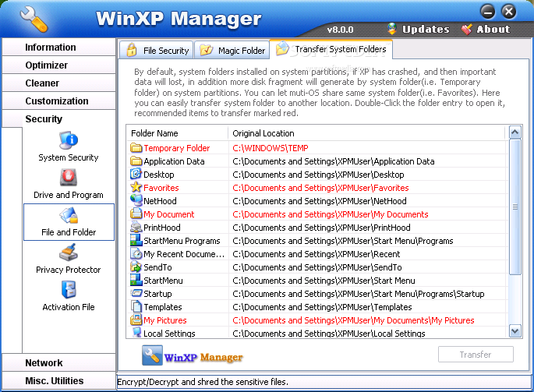Viewport: 534px width, 392px height.
Task: Open the Drive and Program icon
Action: (x=69, y=178)
